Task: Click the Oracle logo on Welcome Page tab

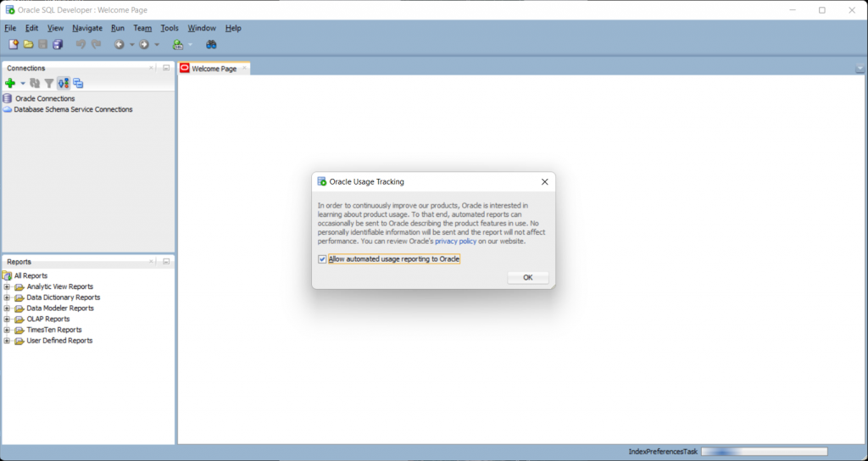Action: [185, 68]
